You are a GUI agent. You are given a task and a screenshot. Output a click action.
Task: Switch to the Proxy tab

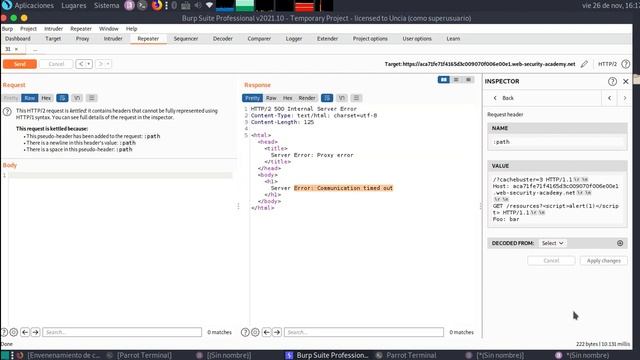[x=82, y=39]
